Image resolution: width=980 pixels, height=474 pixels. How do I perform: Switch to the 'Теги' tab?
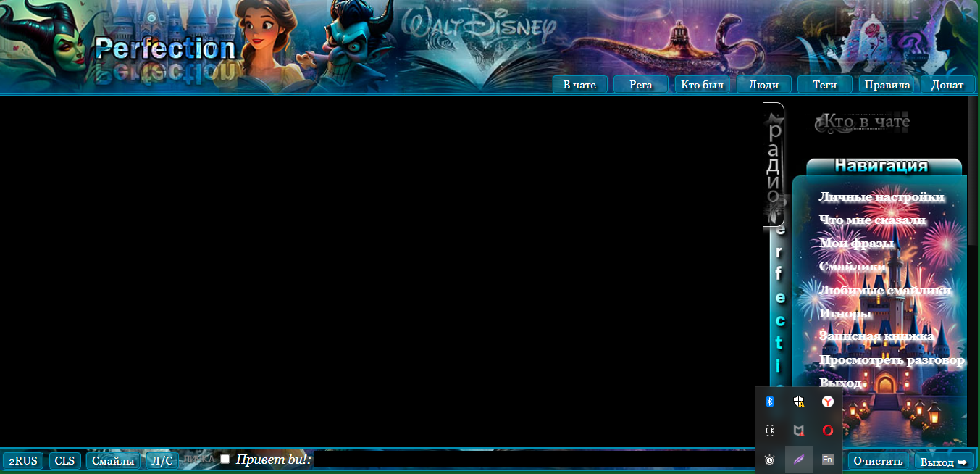[x=824, y=85]
